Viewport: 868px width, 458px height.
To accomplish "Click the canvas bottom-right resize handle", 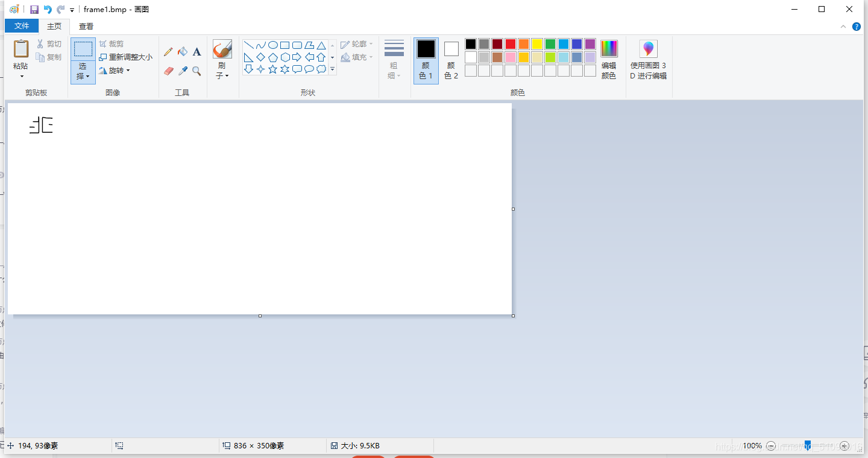I will coord(513,316).
